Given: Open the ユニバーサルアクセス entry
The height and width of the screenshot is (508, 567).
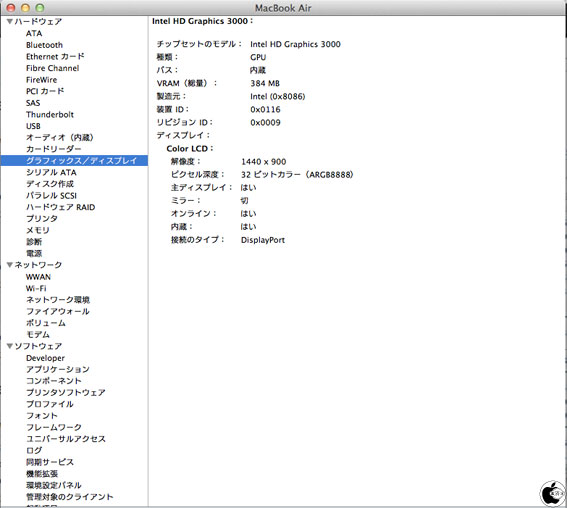Looking at the screenshot, I should click(x=65, y=439).
